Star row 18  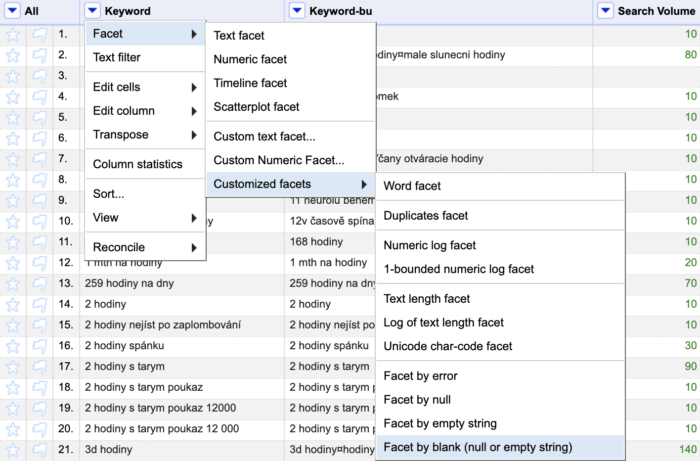13,387
